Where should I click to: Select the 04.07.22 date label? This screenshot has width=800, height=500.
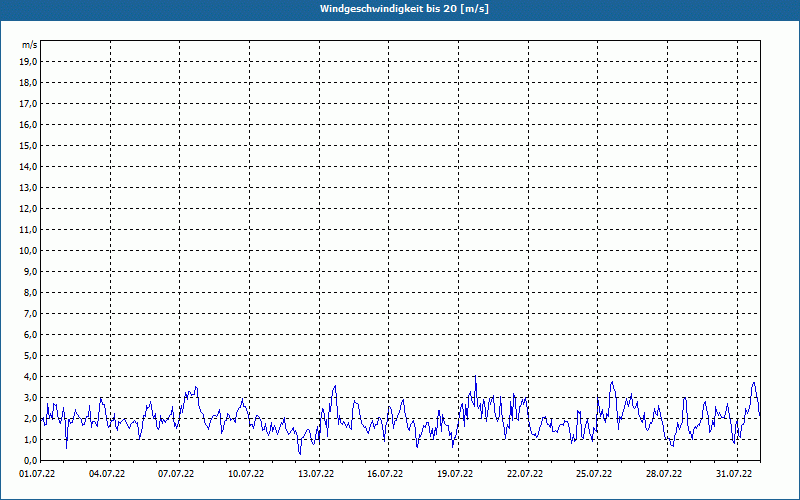click(x=108, y=474)
